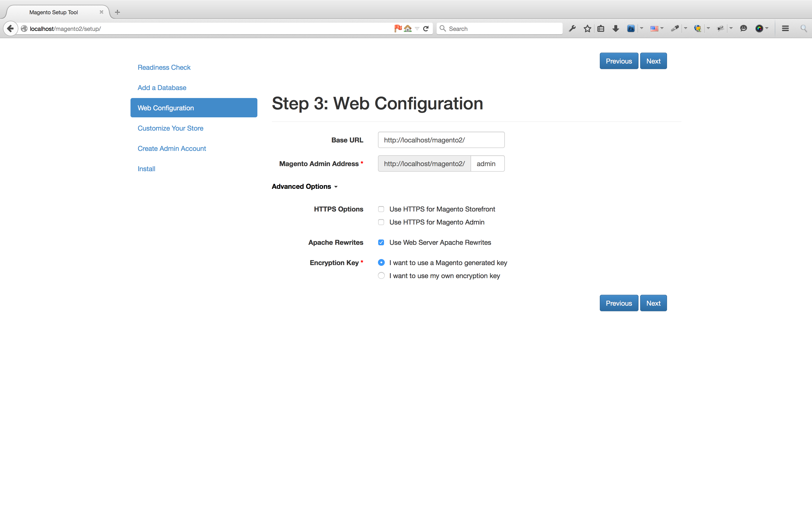This screenshot has width=812, height=507.
Task: Click the Photoshop Ps extension icon
Action: 631,28
